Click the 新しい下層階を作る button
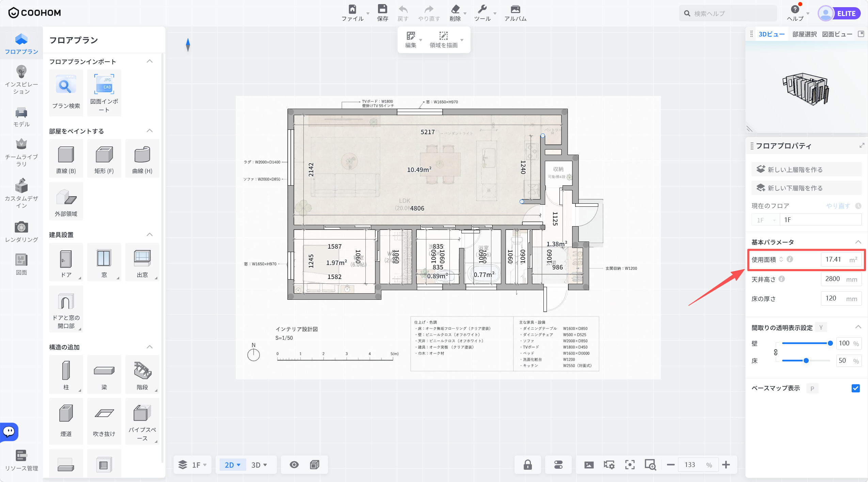868x482 pixels. pos(806,188)
